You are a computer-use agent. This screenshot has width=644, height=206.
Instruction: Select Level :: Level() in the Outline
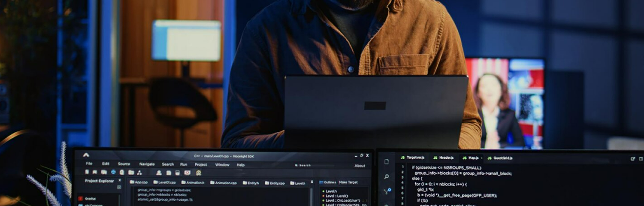[x=336, y=196]
